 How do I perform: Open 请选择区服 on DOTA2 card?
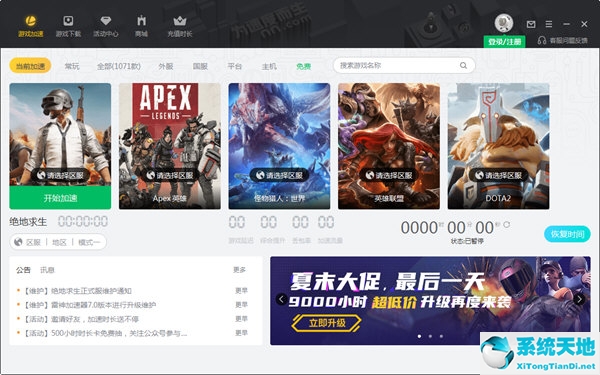pyautogui.click(x=499, y=175)
